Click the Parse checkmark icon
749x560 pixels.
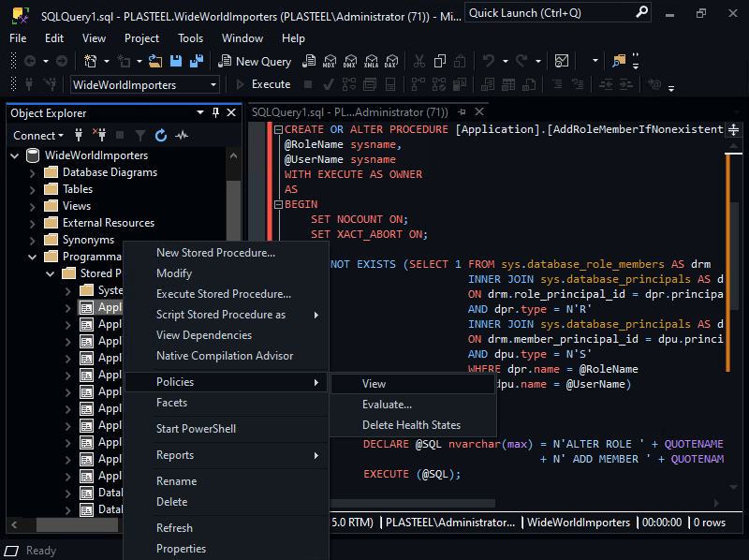(329, 85)
